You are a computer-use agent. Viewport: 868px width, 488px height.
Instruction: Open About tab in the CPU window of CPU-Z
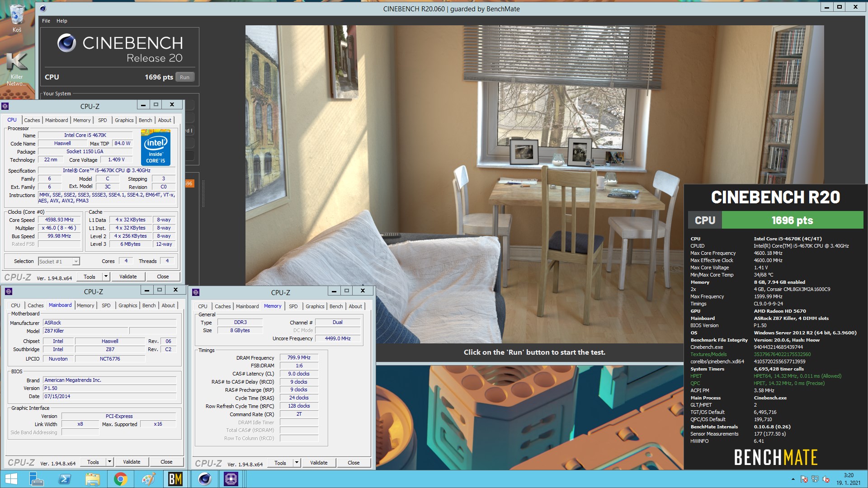pos(165,120)
